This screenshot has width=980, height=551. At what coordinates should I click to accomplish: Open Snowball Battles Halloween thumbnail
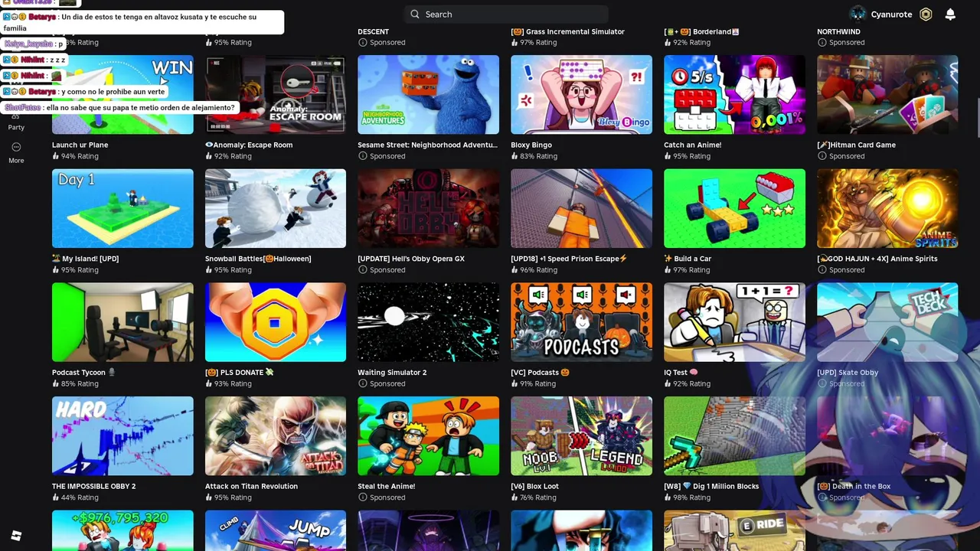point(276,208)
